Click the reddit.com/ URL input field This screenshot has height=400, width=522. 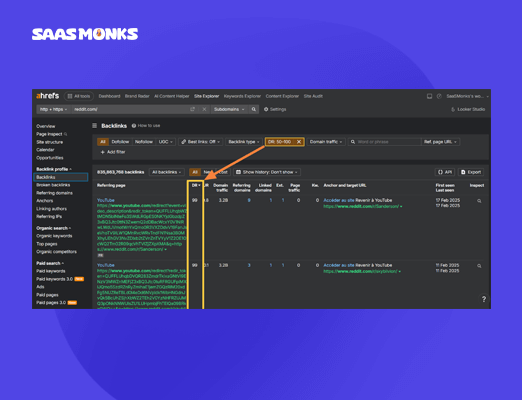130,109
